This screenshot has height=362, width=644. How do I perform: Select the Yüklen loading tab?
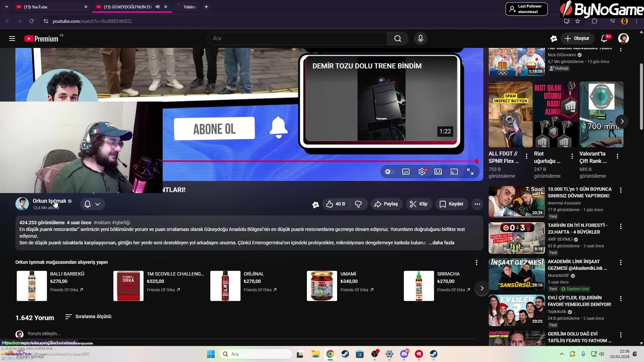(189, 7)
